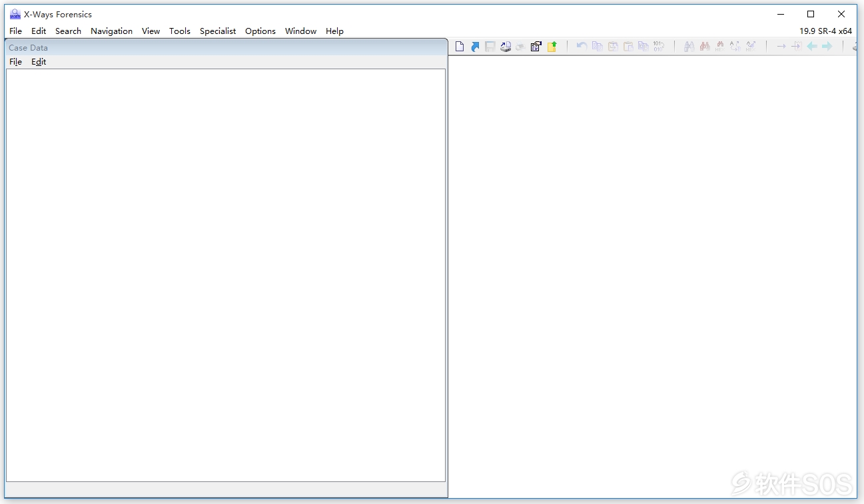Screen dimensions: 864x504
Task: Open the Open Disk drive icon
Action: click(x=506, y=47)
